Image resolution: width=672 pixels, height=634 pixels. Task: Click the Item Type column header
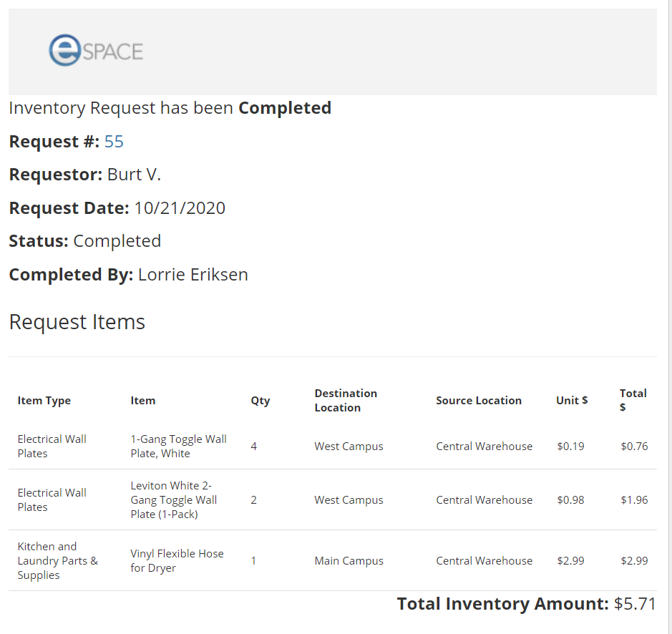pyautogui.click(x=44, y=401)
